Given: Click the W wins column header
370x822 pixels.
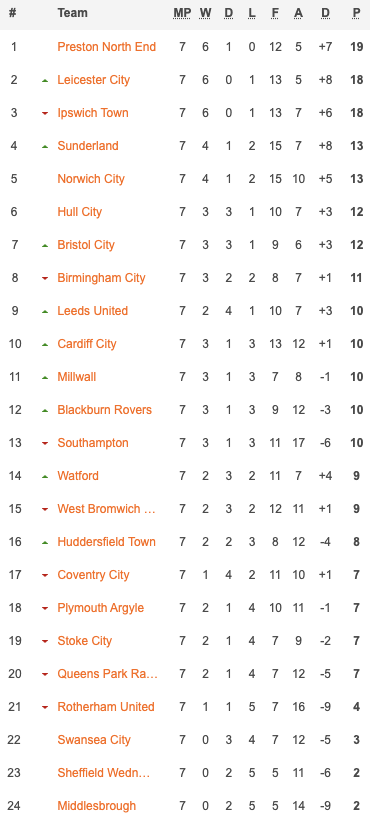Looking at the screenshot, I should [205, 13].
